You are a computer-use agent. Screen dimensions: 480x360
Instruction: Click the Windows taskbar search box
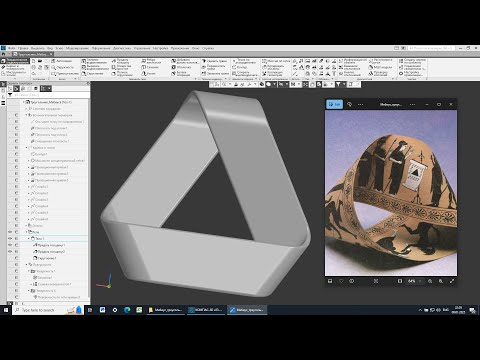47,310
